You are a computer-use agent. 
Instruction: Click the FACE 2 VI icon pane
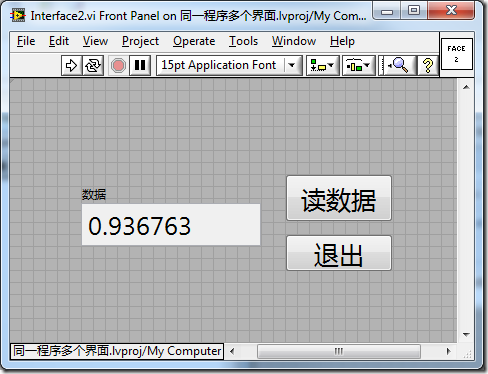coord(457,54)
